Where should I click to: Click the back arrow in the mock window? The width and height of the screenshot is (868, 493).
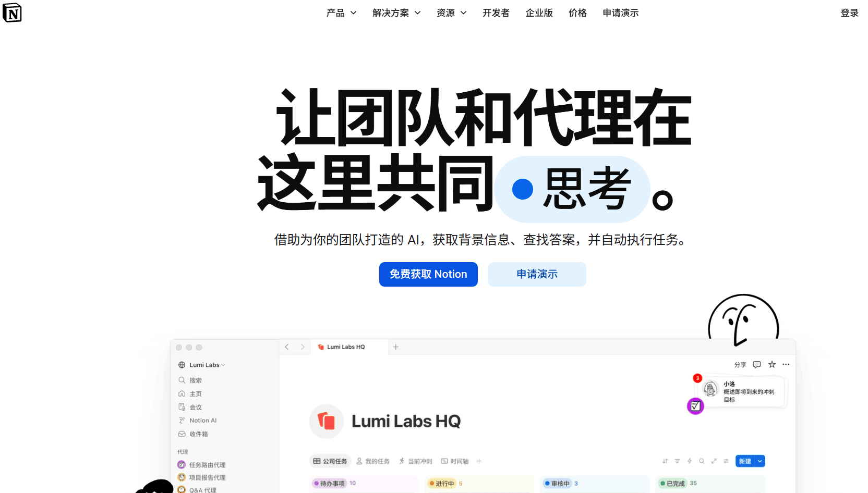click(287, 347)
